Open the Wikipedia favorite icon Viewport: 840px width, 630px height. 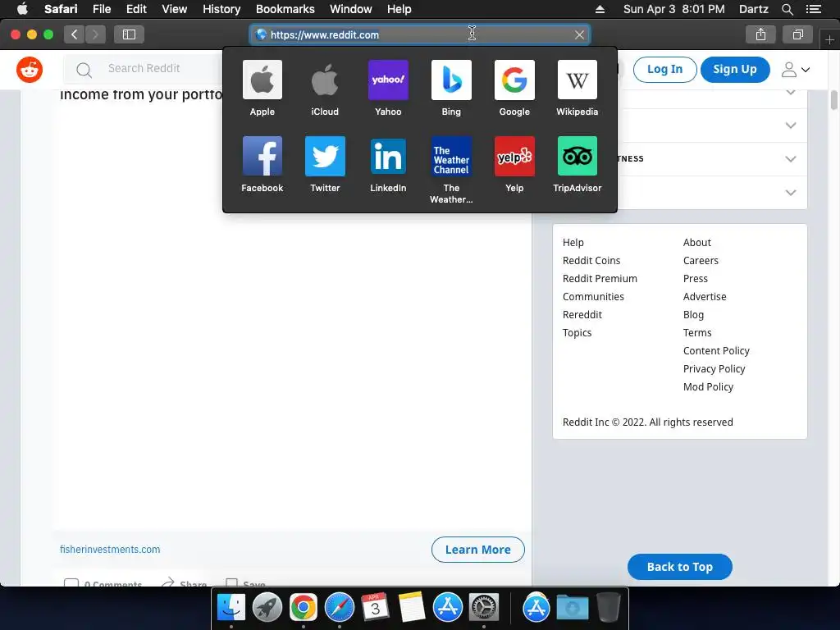tap(577, 80)
